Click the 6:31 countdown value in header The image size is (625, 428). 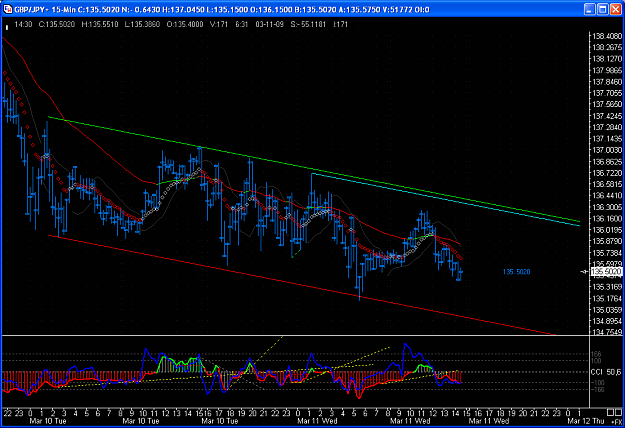242,24
